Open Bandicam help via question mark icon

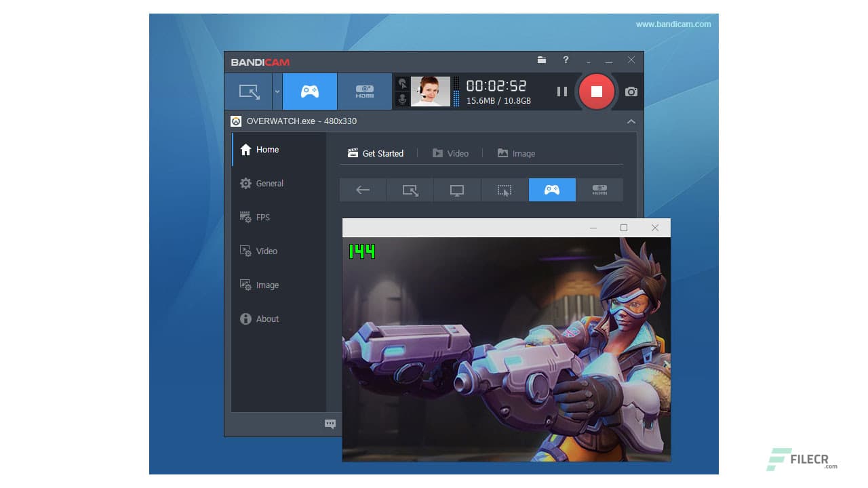point(566,60)
